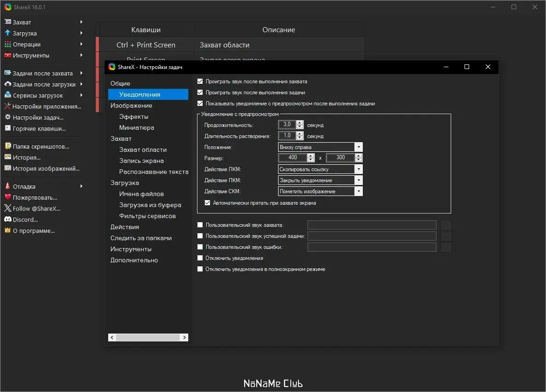Screen dimensions: 546x392
Task: Increase Продолжительность value with up arrow
Action: click(300, 122)
